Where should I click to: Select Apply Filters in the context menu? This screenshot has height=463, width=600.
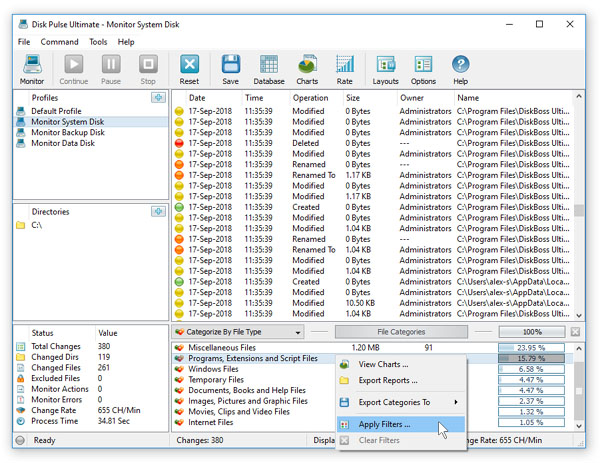(x=401, y=424)
